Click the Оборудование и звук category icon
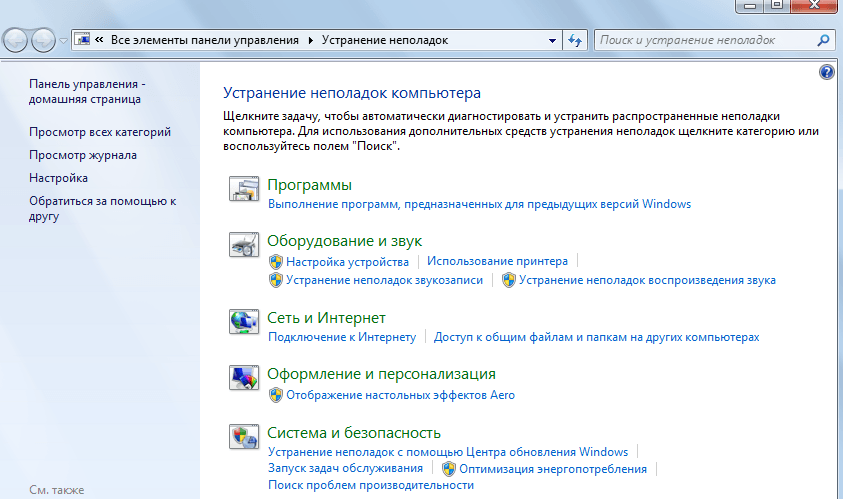 click(x=244, y=245)
